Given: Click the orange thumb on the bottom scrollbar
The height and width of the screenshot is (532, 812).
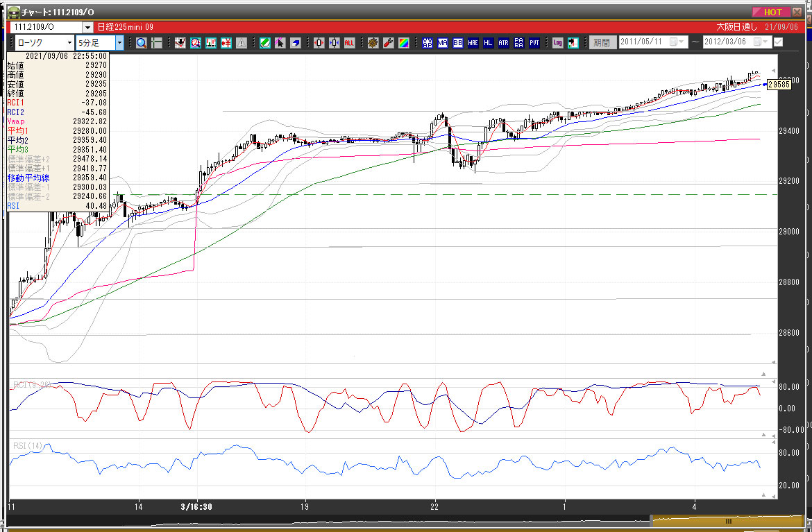Looking at the screenshot, I should pyautogui.click(x=727, y=521).
